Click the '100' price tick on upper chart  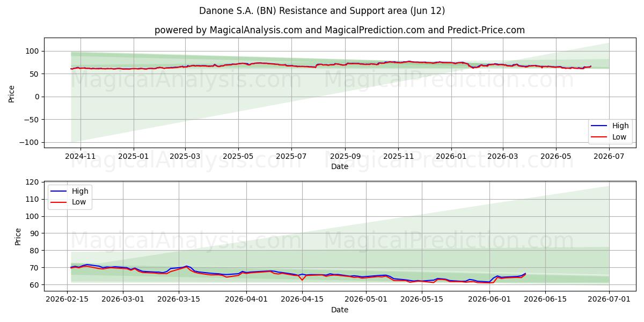tap(33, 51)
